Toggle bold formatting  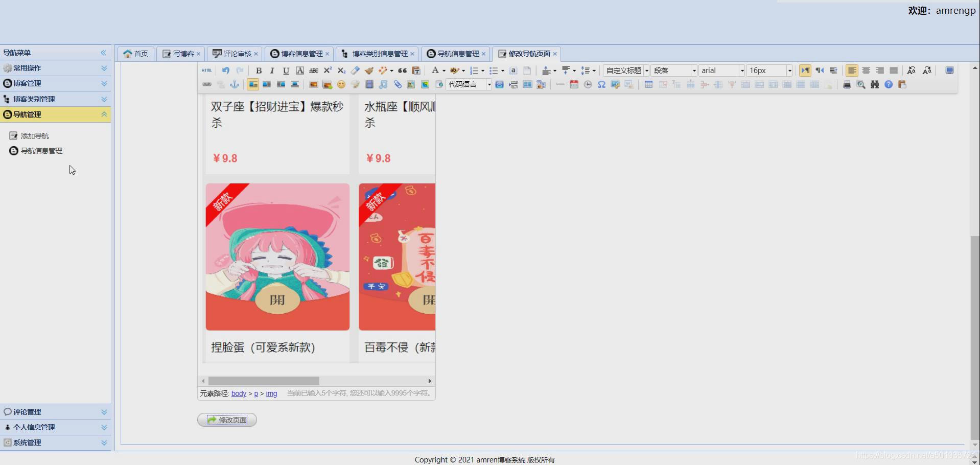pos(259,70)
